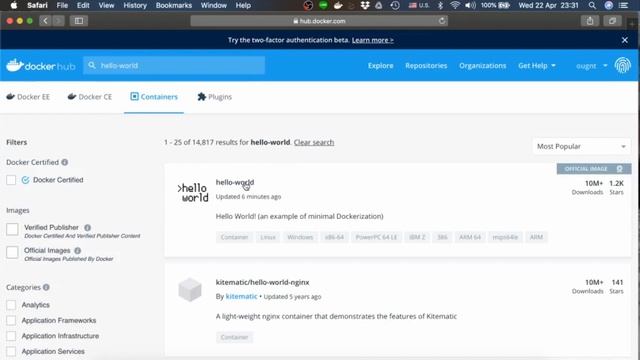
Task: Go forward with Safari forward arrow
Action: [x=58, y=21]
